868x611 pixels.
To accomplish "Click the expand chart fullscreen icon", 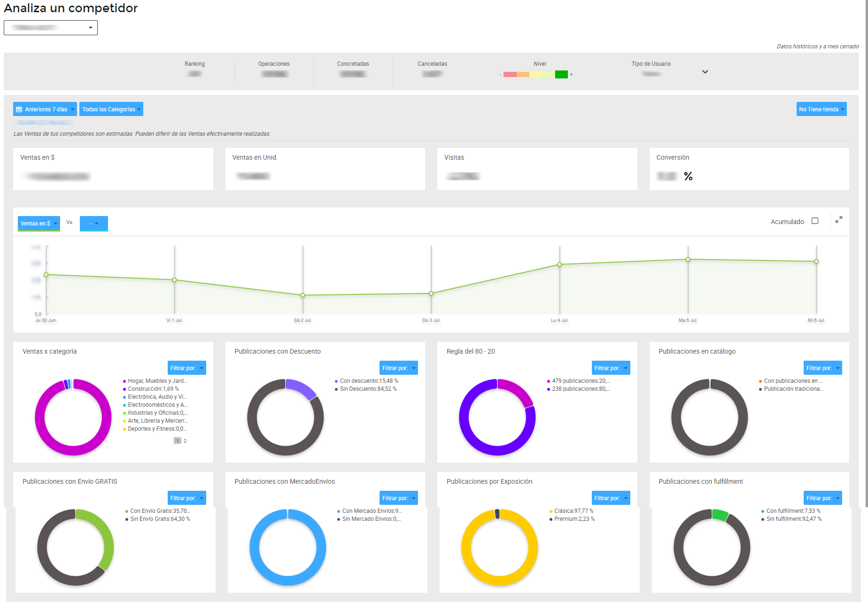I will [x=839, y=219].
